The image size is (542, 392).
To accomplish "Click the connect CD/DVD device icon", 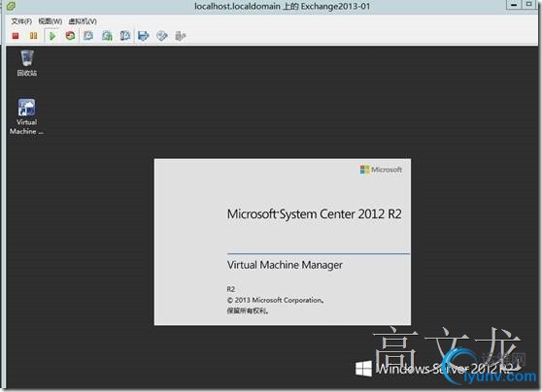I will pos(162,36).
